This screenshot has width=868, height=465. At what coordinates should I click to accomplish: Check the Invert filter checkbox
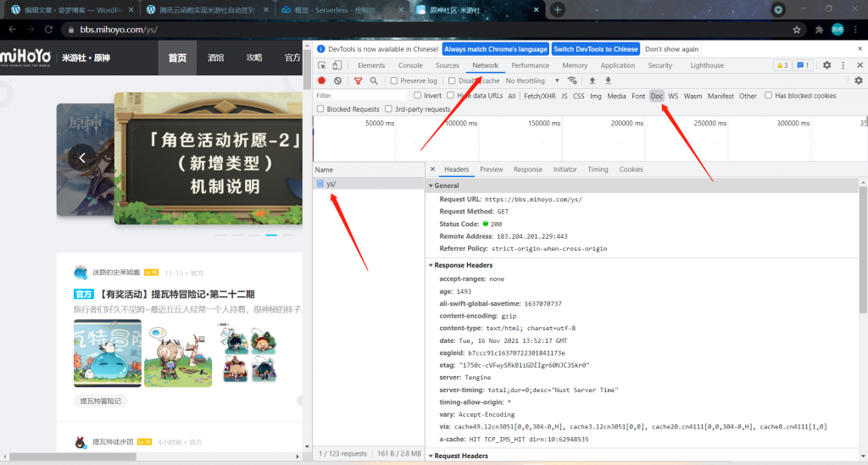tap(417, 95)
